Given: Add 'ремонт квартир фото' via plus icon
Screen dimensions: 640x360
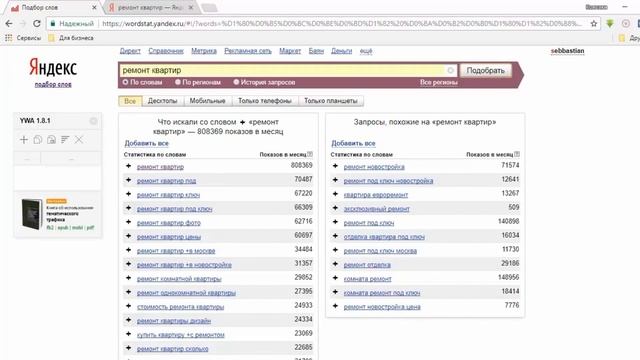Looking at the screenshot, I should (129, 222).
